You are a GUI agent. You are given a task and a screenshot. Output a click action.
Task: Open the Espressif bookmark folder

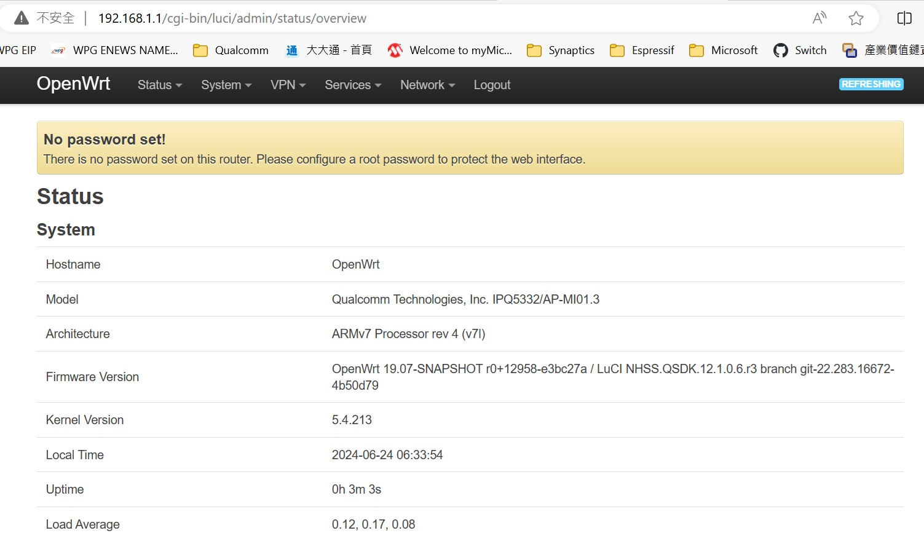coord(642,50)
